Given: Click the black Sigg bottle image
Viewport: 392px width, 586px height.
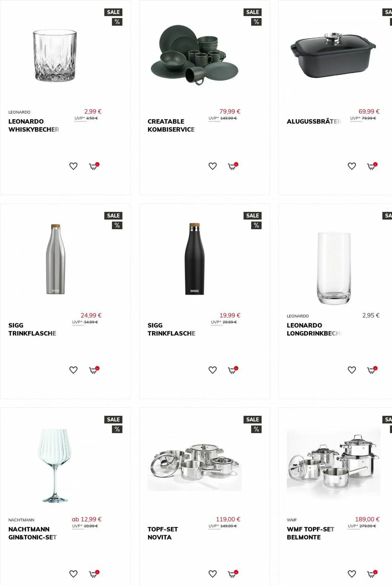Looking at the screenshot, I should click(194, 259).
